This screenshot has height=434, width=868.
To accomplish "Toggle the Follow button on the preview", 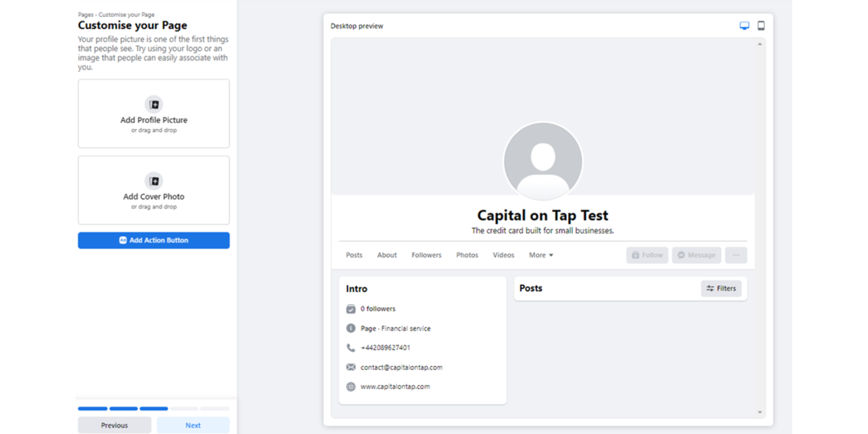I will (x=647, y=255).
